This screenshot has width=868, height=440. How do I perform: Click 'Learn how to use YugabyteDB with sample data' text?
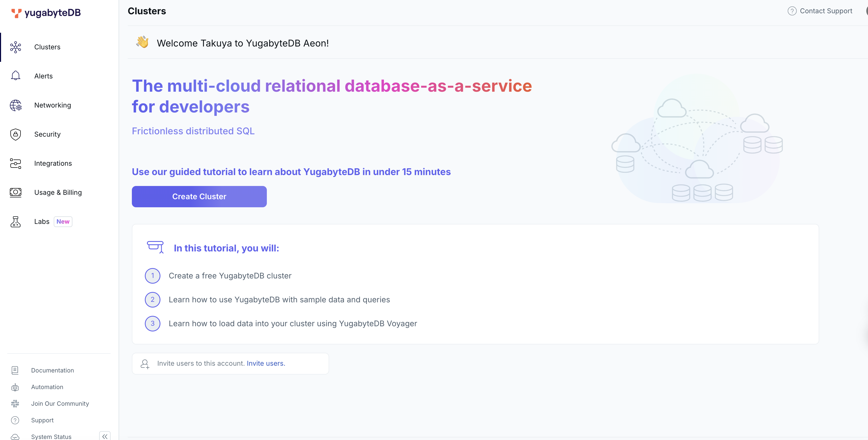pyautogui.click(x=279, y=300)
